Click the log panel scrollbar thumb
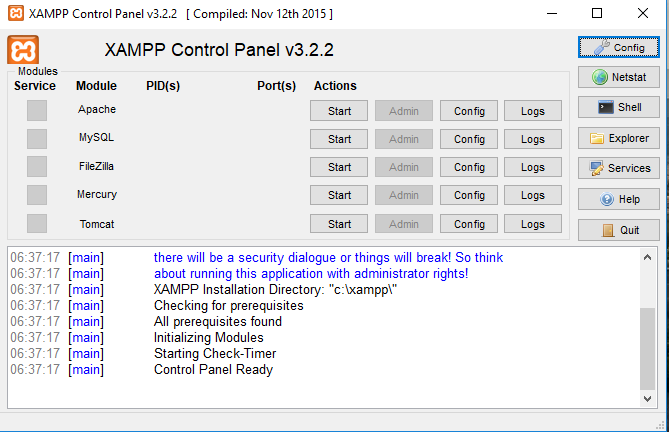 click(647, 348)
